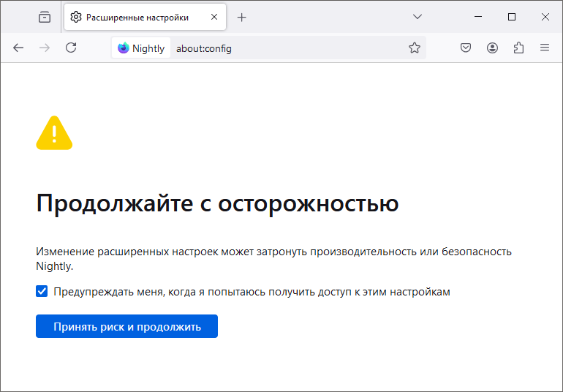
Task: Click Принять риск и продолжить button
Action: pyautogui.click(x=126, y=326)
